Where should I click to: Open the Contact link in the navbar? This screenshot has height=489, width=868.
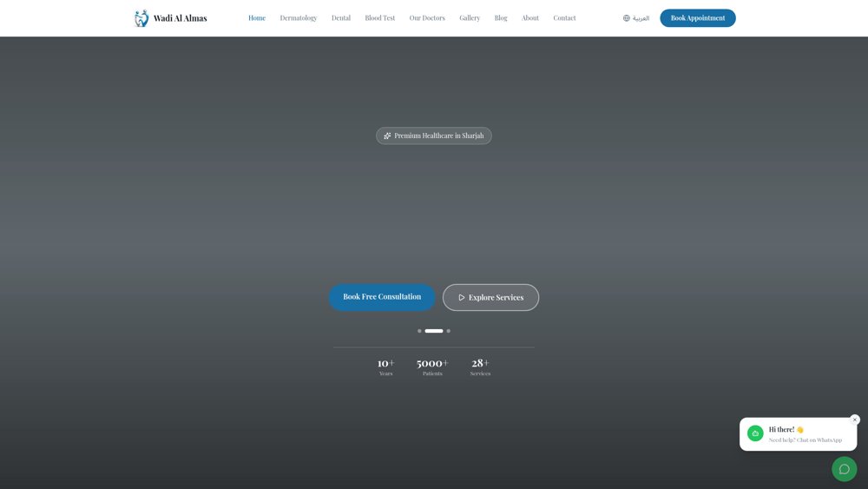[564, 18]
